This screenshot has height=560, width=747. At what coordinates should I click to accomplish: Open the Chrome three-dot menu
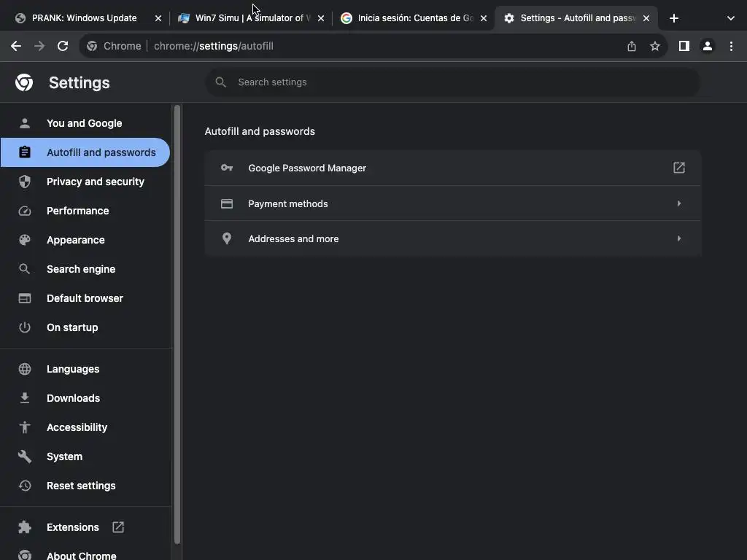click(731, 46)
